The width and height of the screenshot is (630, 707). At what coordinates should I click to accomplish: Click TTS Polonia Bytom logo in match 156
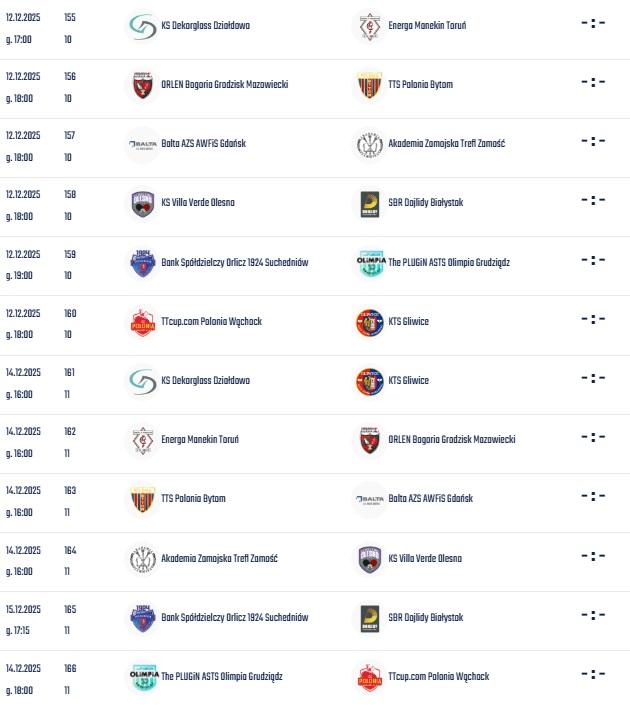pyautogui.click(x=369, y=85)
